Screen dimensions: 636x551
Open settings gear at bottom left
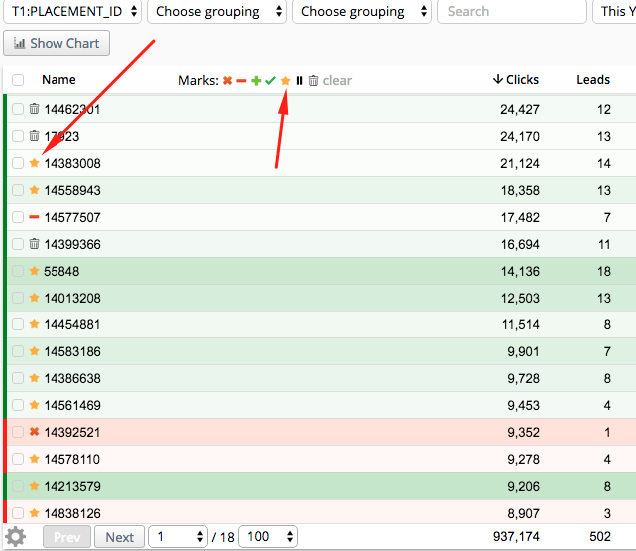coord(16,537)
